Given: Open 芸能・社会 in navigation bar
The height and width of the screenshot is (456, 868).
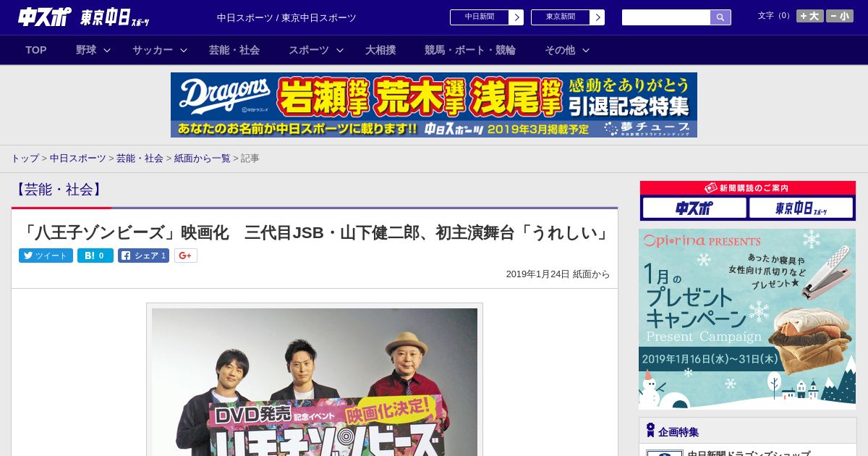Looking at the screenshot, I should pos(234,50).
